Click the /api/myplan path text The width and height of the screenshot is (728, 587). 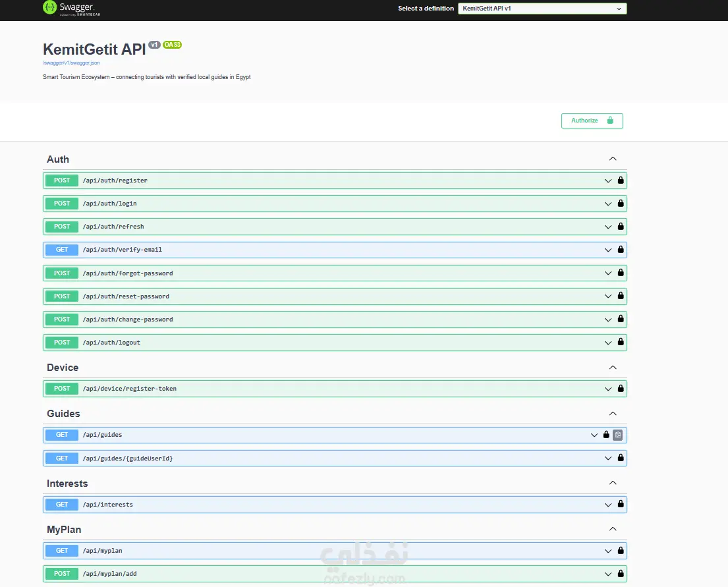coord(103,551)
